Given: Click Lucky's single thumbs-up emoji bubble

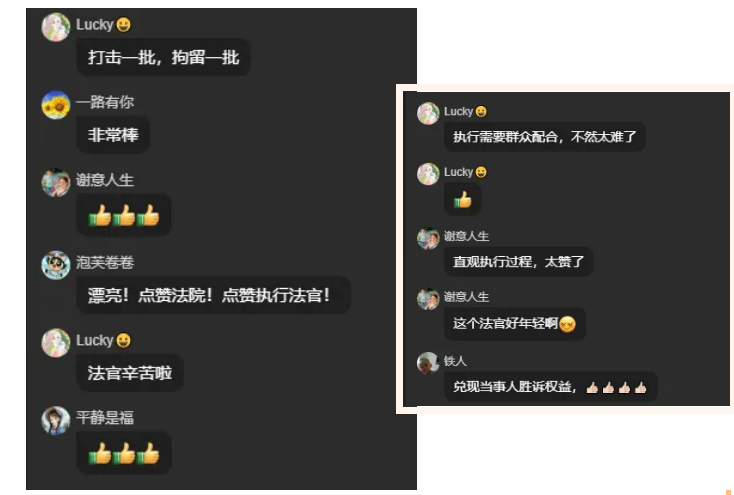Looking at the screenshot, I should click(x=462, y=199).
